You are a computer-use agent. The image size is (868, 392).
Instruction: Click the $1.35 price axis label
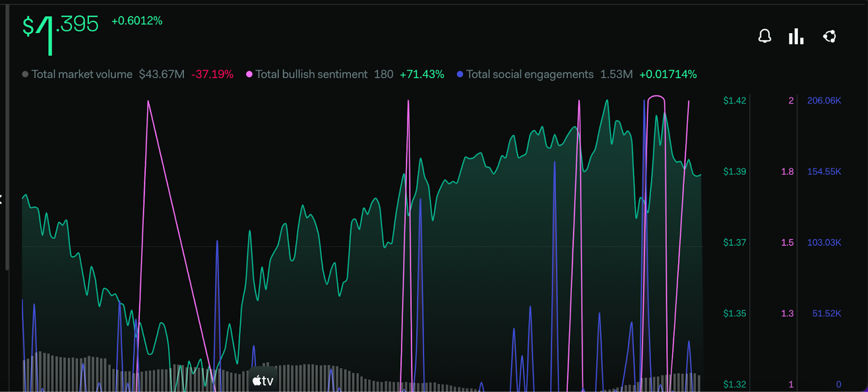coord(735,313)
